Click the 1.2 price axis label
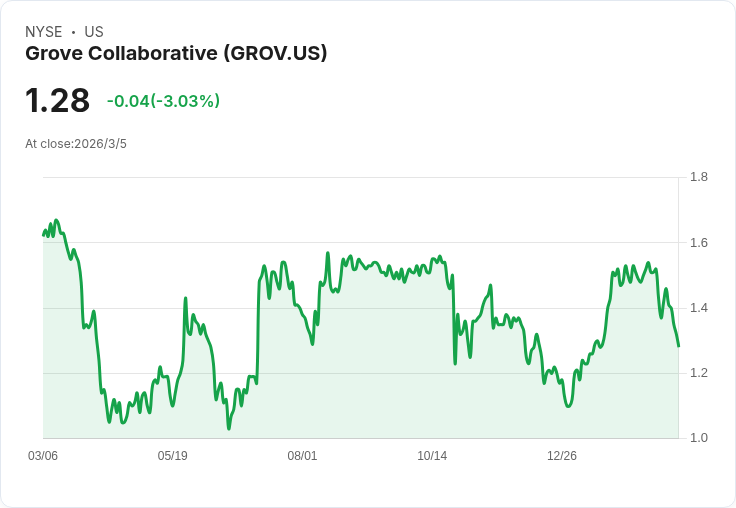Viewport: 736px width, 508px height. click(699, 373)
